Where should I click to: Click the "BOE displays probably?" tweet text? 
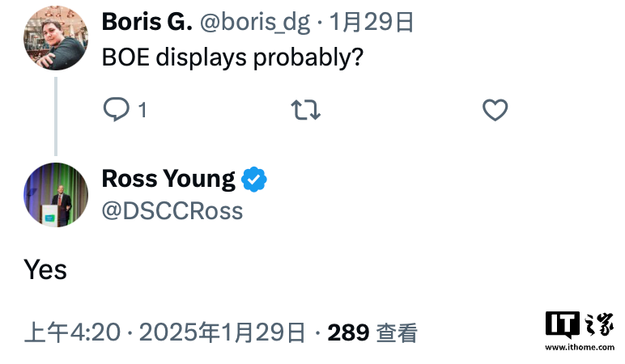232,59
